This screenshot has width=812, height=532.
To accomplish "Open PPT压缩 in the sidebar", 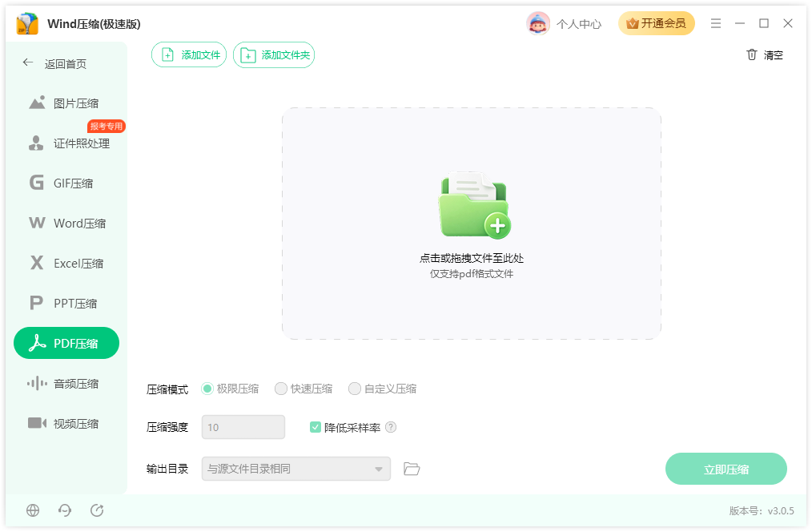I will 66,303.
